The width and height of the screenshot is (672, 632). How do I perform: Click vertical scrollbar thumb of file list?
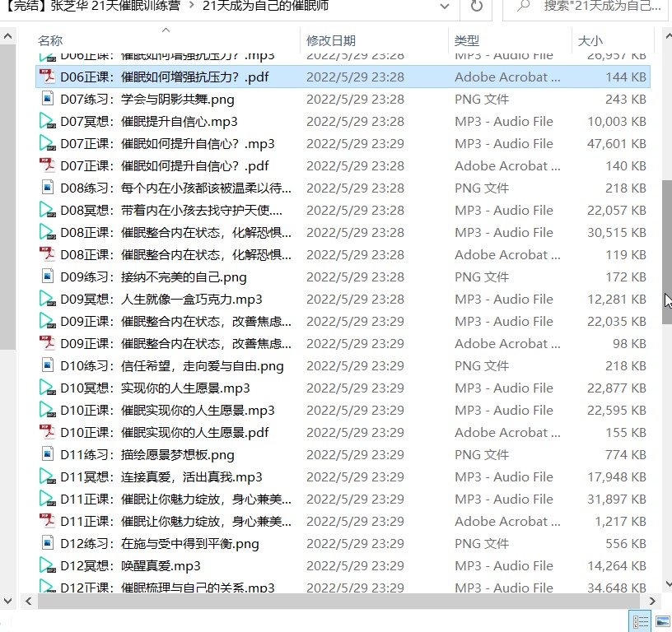[667, 252]
